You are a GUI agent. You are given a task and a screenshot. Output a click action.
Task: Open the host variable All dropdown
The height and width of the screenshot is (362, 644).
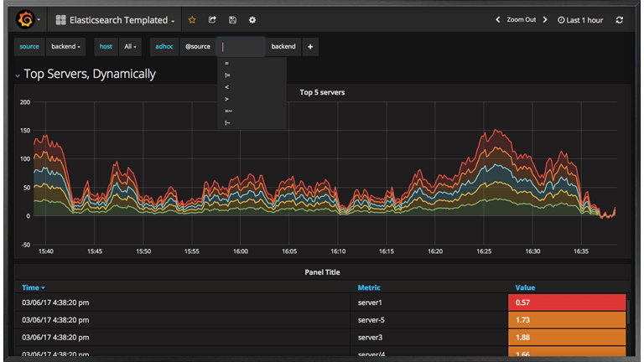coord(130,47)
